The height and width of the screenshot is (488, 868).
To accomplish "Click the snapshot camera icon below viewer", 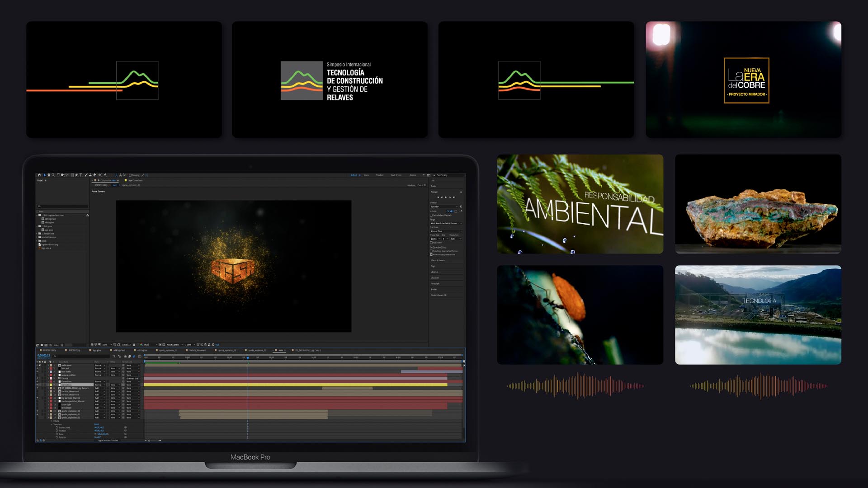I will coord(134,345).
